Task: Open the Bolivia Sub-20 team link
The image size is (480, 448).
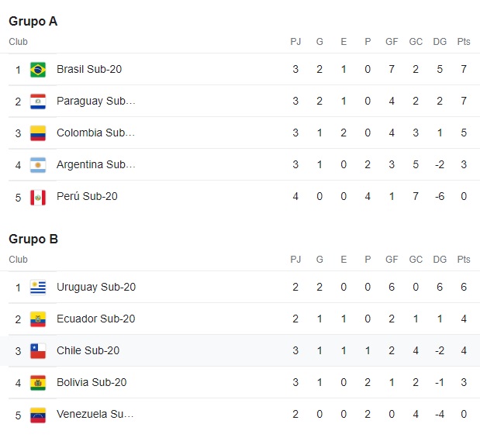Action: click(92, 382)
